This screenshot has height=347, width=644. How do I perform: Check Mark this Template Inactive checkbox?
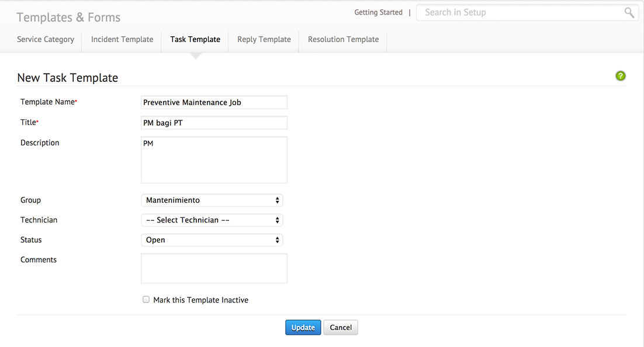146,300
